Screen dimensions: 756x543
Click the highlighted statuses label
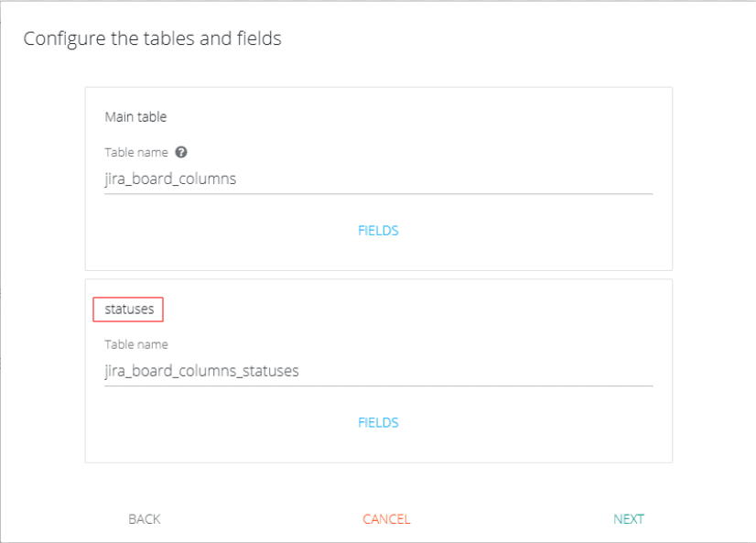[127, 309]
